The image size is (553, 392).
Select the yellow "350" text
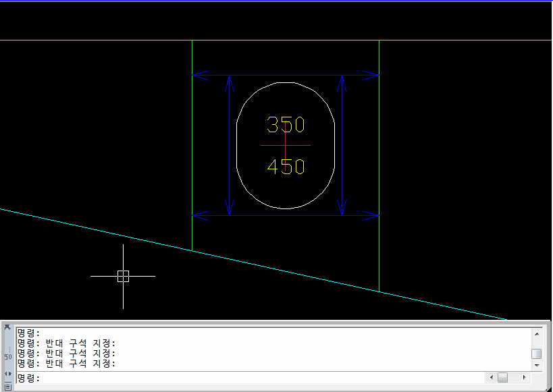click(286, 124)
